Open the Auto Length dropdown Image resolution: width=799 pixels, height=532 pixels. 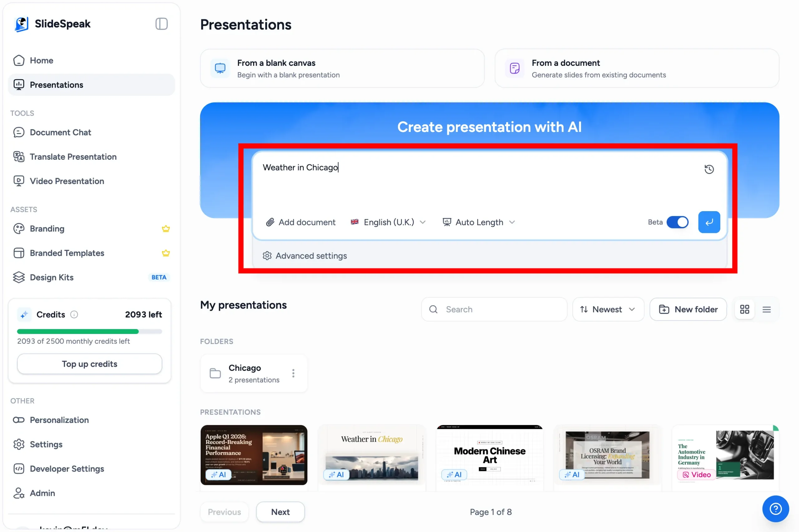[479, 222]
